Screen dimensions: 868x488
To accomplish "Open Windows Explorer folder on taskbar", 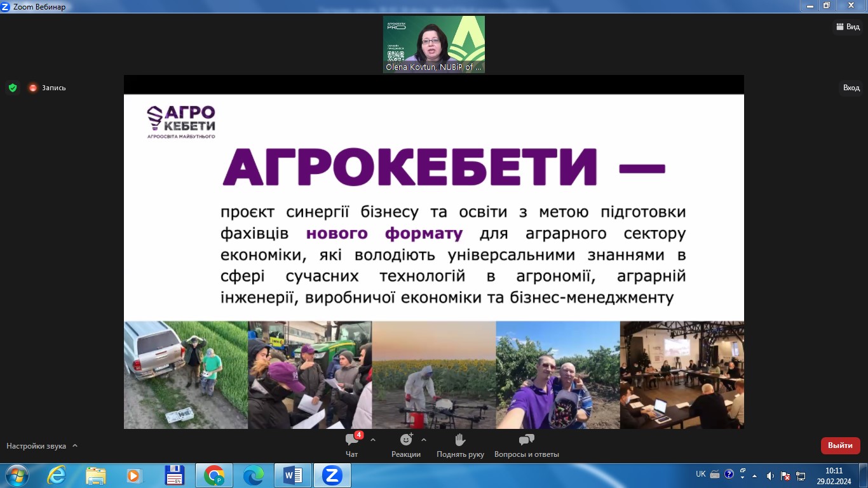I will pyautogui.click(x=96, y=475).
